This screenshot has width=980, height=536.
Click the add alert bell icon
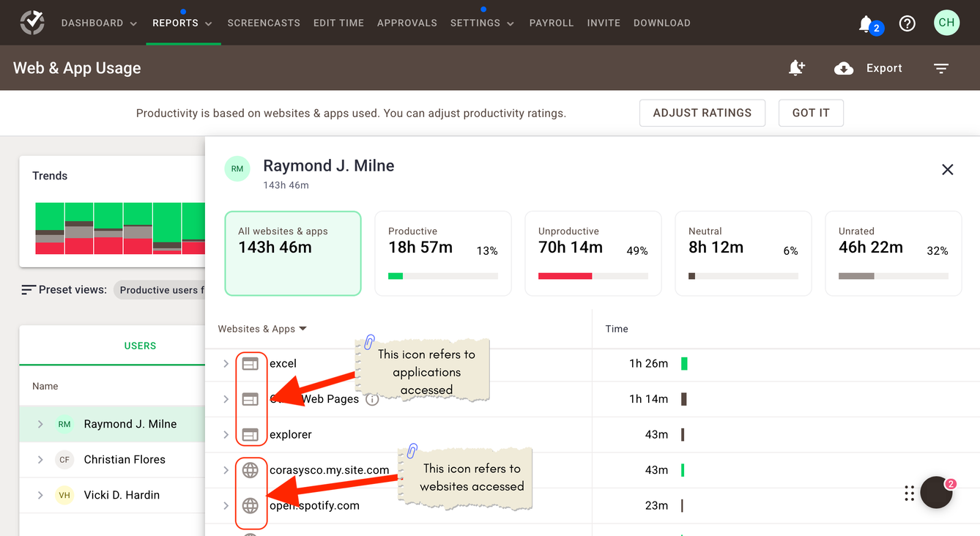click(796, 68)
